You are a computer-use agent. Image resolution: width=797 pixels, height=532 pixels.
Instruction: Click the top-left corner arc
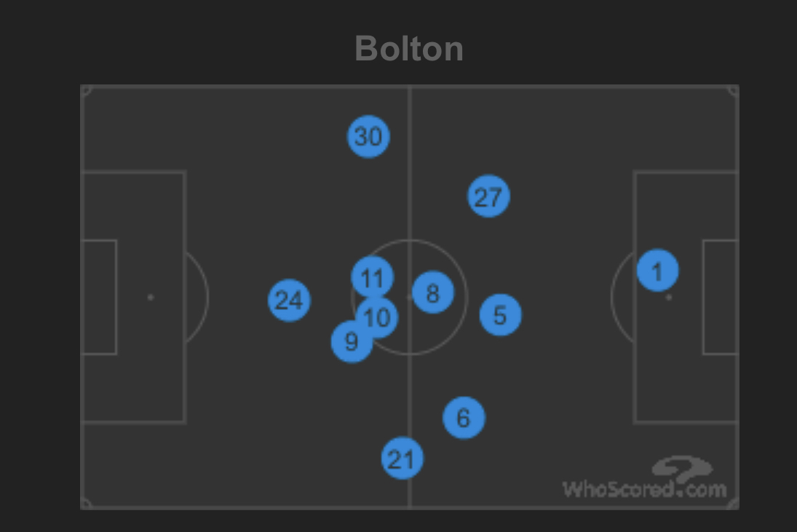point(87,90)
